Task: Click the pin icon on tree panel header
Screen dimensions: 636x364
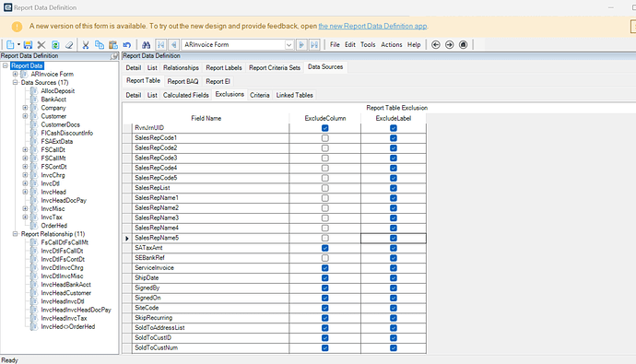Action: click(114, 56)
